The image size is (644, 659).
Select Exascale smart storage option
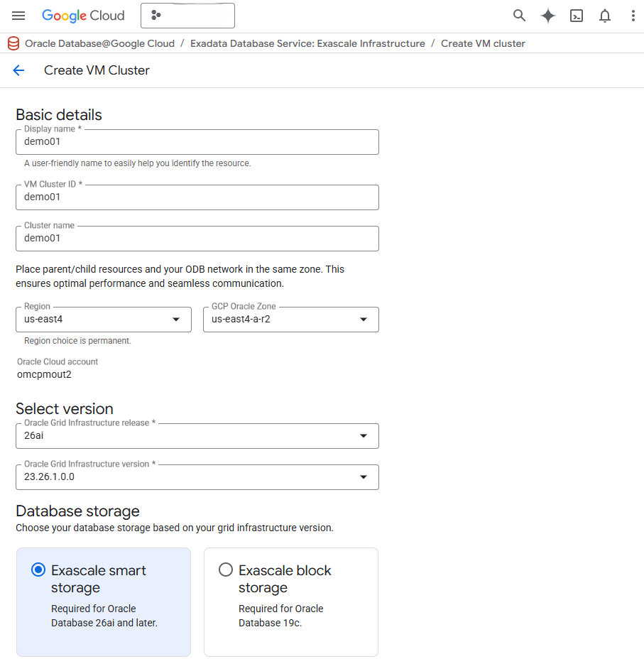(103, 602)
